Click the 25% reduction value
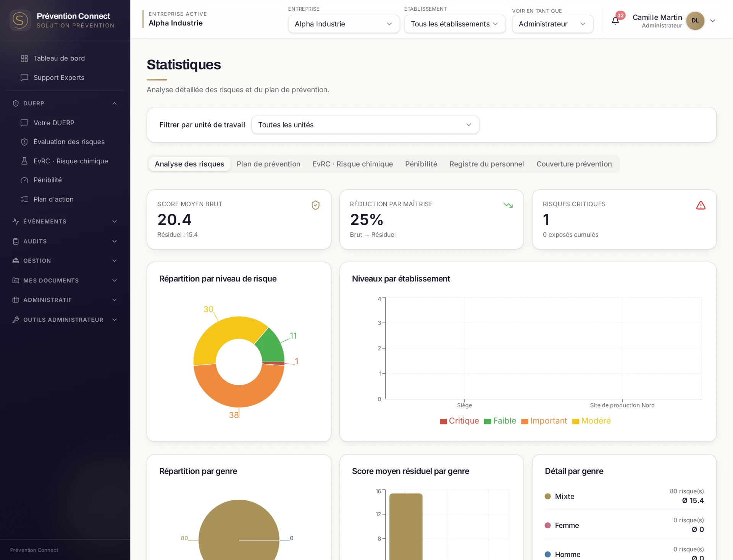The width and height of the screenshot is (733, 560). click(366, 219)
